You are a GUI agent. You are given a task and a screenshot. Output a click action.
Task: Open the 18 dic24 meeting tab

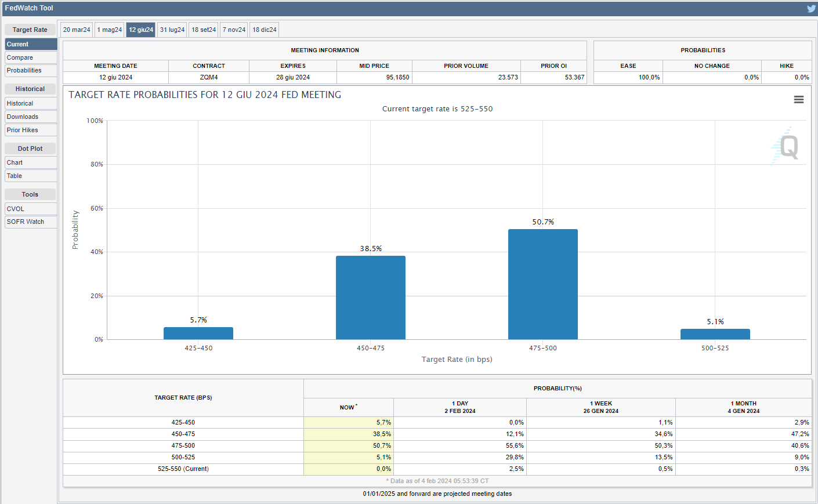coord(265,30)
